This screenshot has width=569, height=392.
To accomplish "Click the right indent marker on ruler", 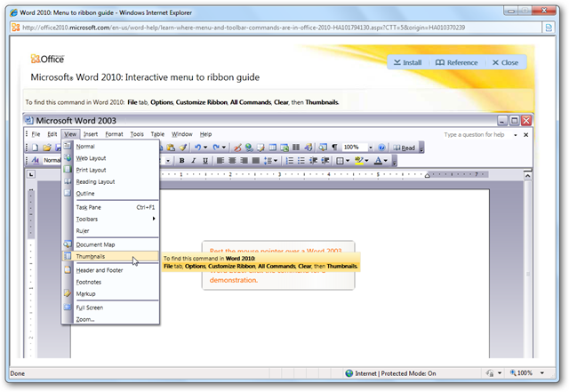I will 428,176.
